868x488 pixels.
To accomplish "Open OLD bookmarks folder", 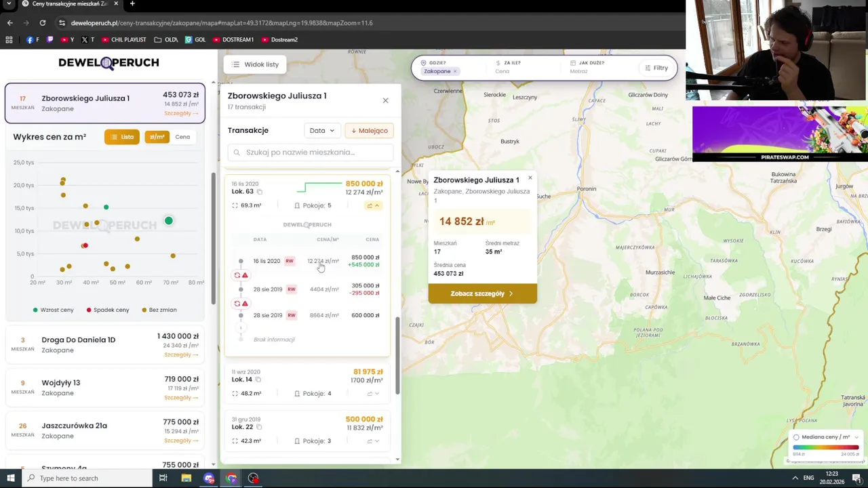I will pyautogui.click(x=166, y=40).
